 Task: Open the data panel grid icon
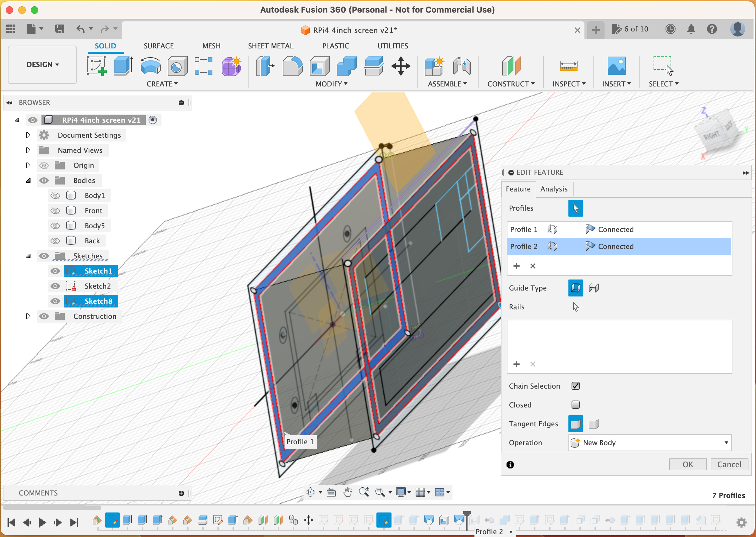(x=11, y=29)
